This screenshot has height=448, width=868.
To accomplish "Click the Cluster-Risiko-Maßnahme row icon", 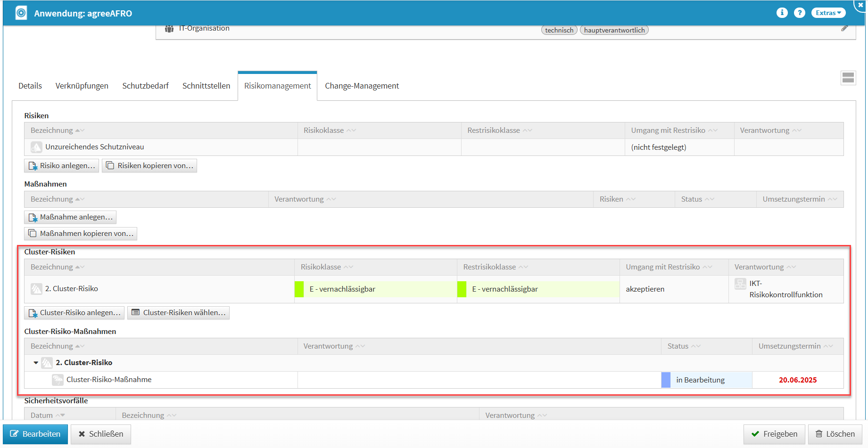I will [x=58, y=380].
